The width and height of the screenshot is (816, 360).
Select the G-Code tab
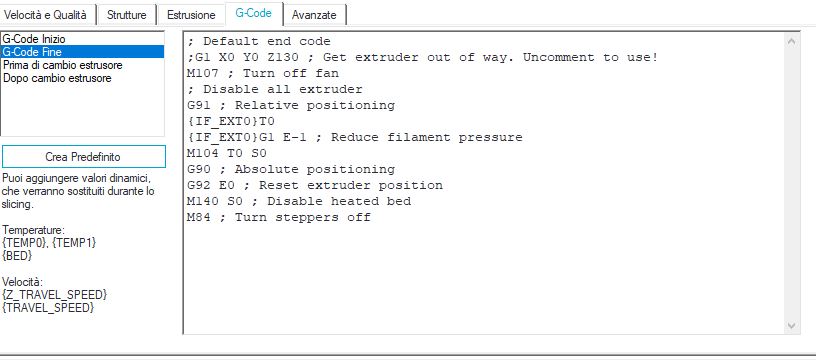pyautogui.click(x=253, y=14)
